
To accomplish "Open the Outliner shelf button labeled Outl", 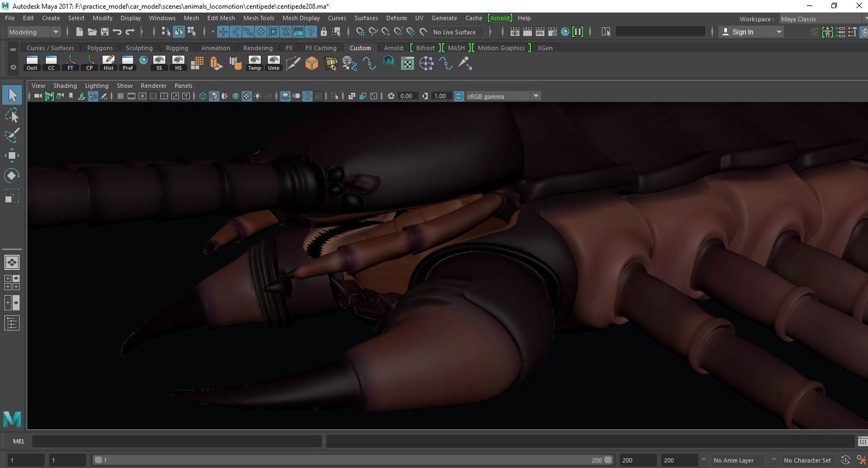I will (32, 63).
